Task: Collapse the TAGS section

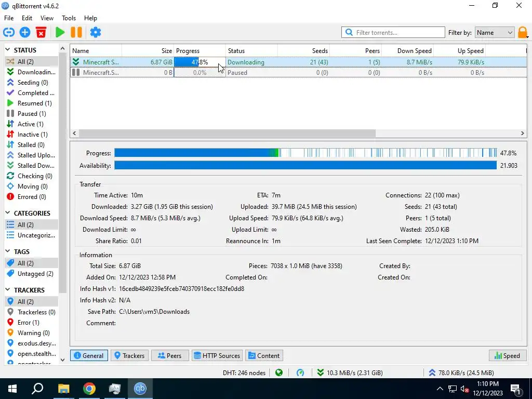Action: click(8, 251)
